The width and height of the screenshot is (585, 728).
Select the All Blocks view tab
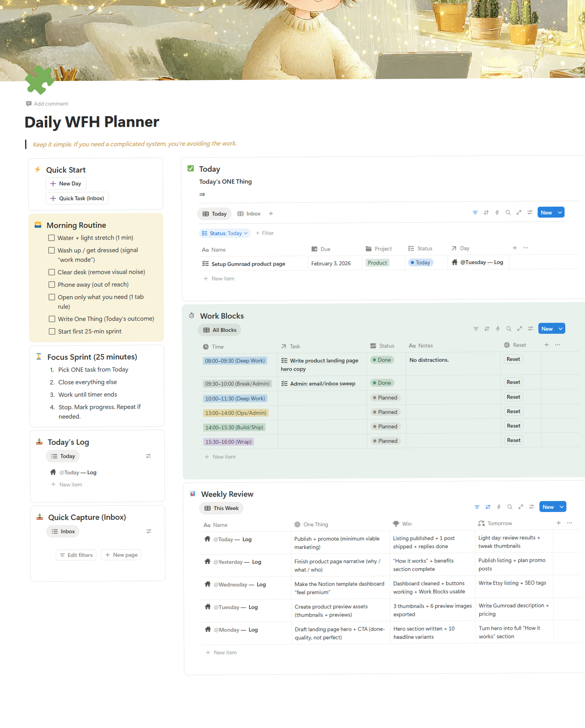pos(220,330)
